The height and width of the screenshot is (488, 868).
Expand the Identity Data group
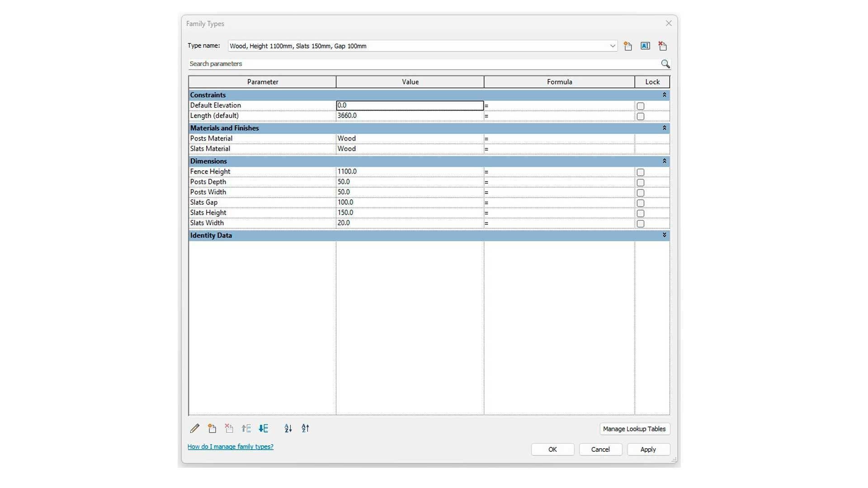(664, 235)
